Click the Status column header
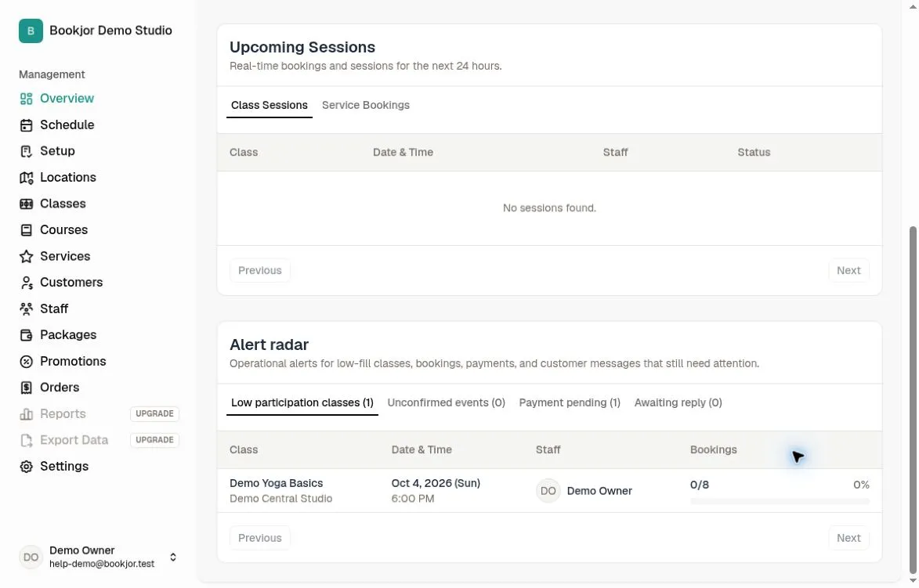The width and height of the screenshot is (919, 588). pos(754,152)
